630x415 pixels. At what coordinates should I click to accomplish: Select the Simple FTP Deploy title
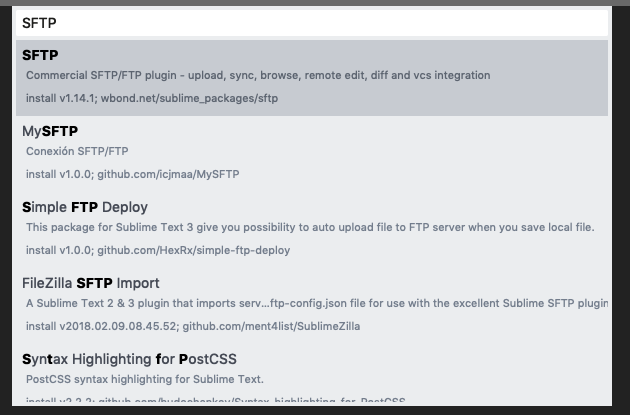pyautogui.click(x=85, y=207)
